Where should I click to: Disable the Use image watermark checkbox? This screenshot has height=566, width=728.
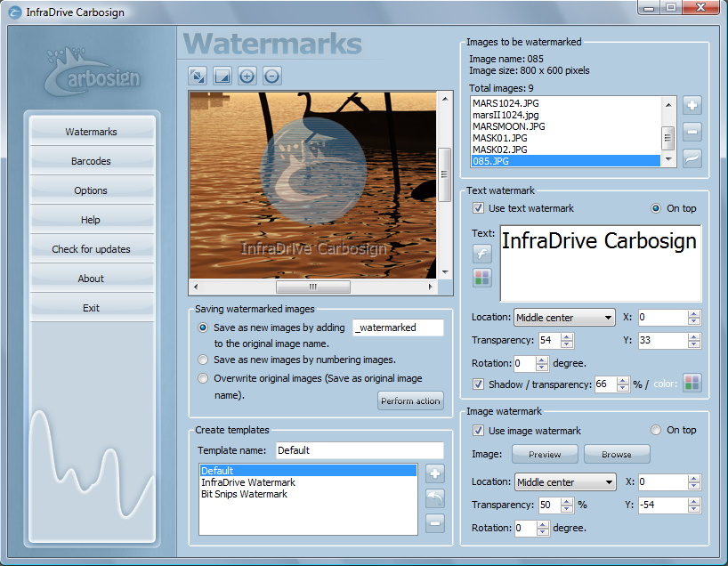[478, 430]
